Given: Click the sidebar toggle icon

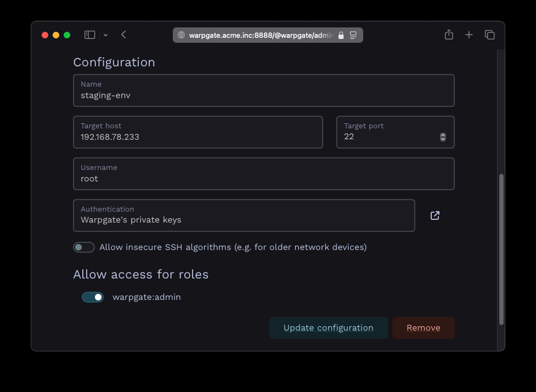Looking at the screenshot, I should point(89,35).
